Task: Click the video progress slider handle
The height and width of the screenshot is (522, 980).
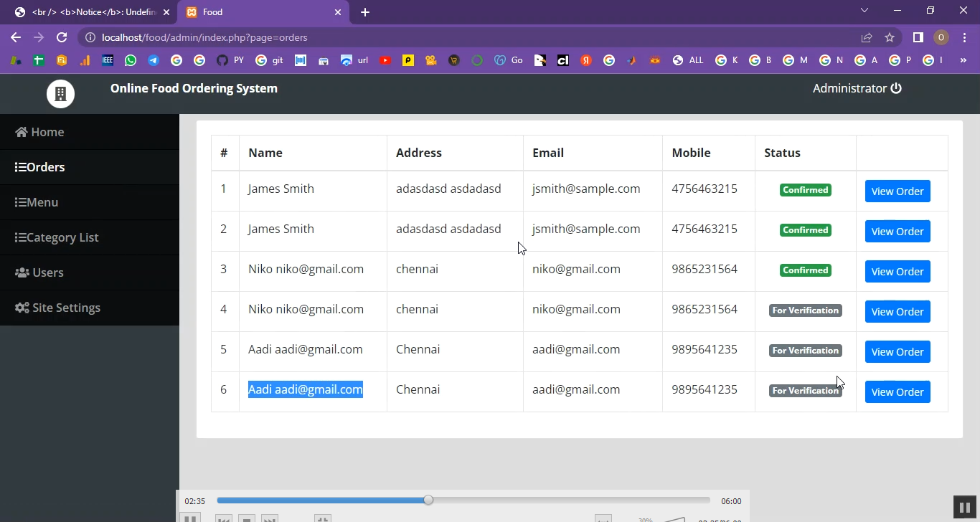Action: (x=428, y=500)
